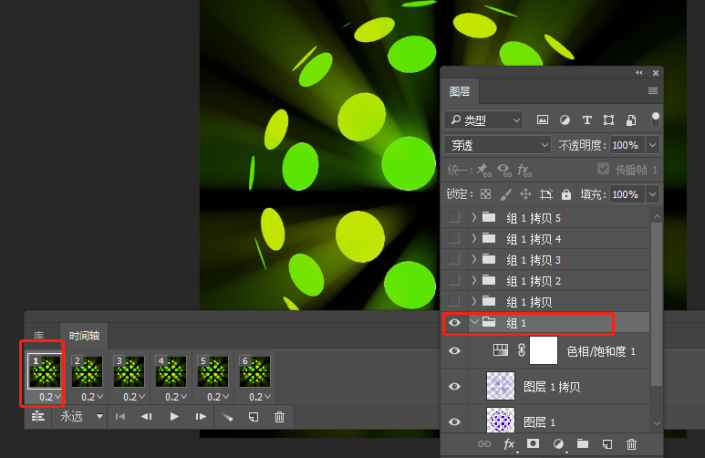Screen dimensions: 705x458
Task: Delete the selected animation frame
Action: [x=280, y=416]
